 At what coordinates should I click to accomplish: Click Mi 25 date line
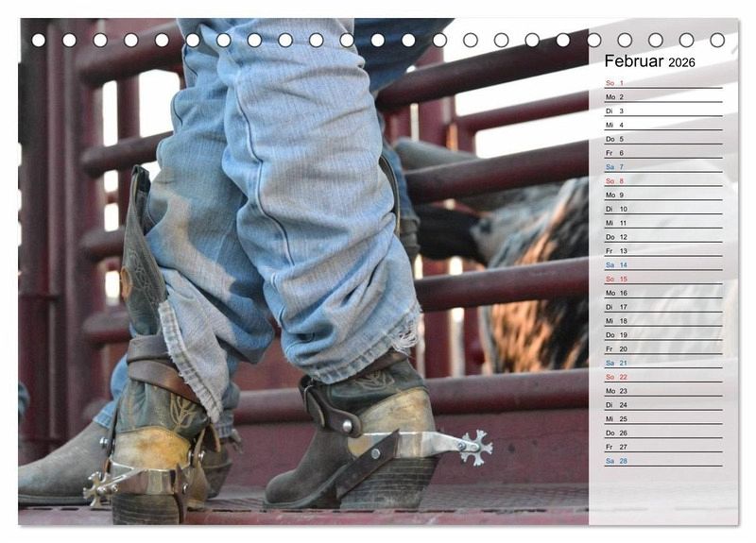662,418
